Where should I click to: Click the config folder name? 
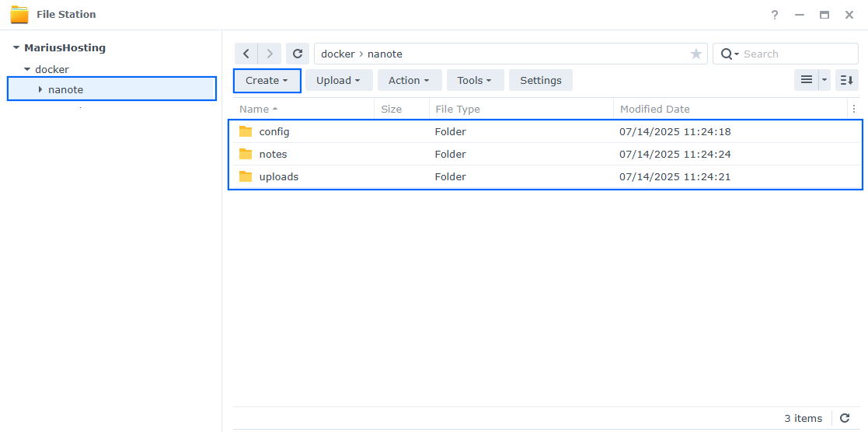(274, 132)
